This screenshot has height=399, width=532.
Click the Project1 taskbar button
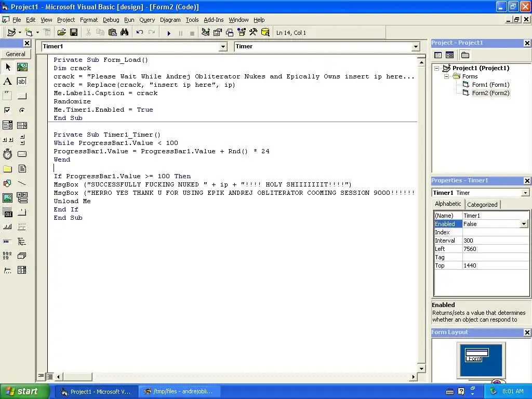click(x=96, y=392)
